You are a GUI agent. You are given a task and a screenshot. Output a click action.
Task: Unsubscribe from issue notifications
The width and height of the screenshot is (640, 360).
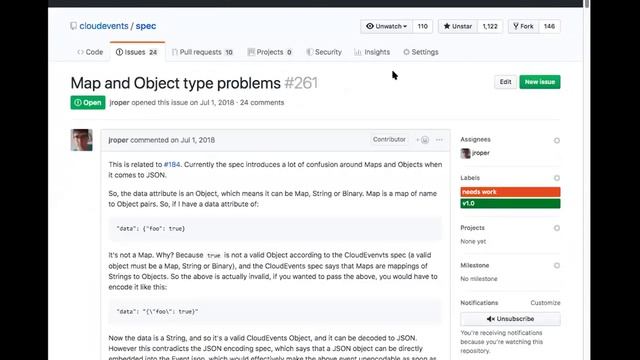point(510,319)
